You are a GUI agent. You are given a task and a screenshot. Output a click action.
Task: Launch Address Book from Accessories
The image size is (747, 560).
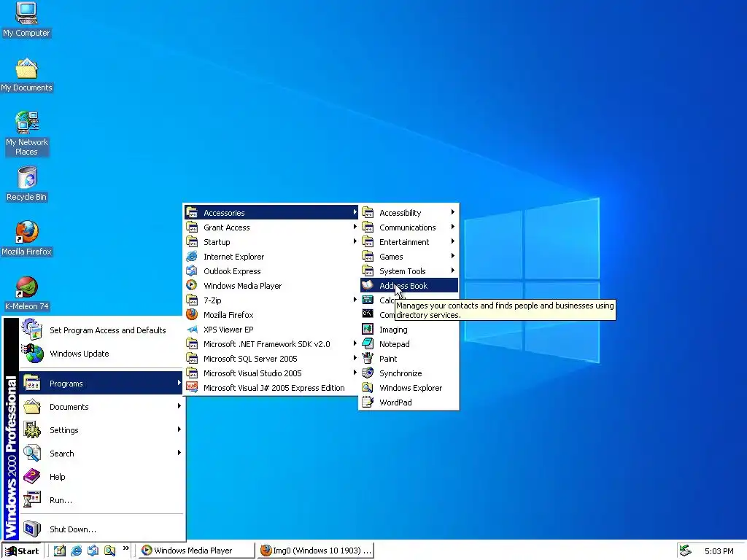409,286
